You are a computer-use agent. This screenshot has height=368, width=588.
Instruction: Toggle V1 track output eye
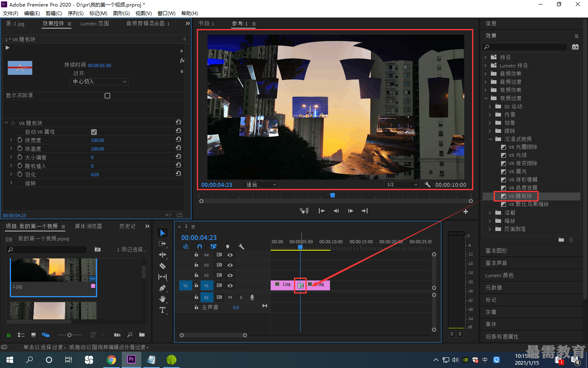tap(230, 286)
